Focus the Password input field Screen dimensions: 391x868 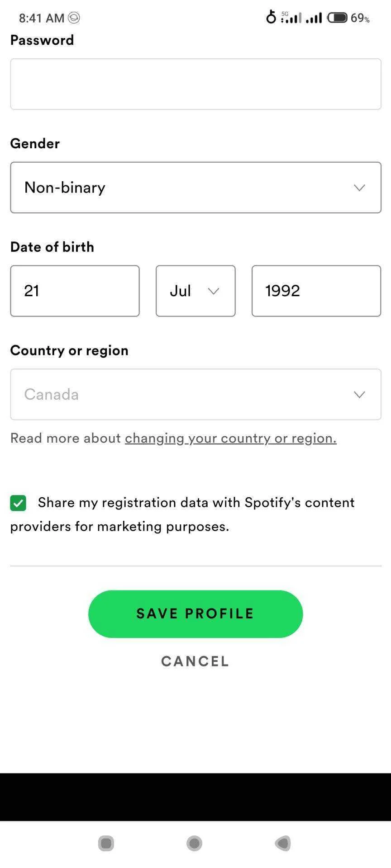tap(195, 84)
